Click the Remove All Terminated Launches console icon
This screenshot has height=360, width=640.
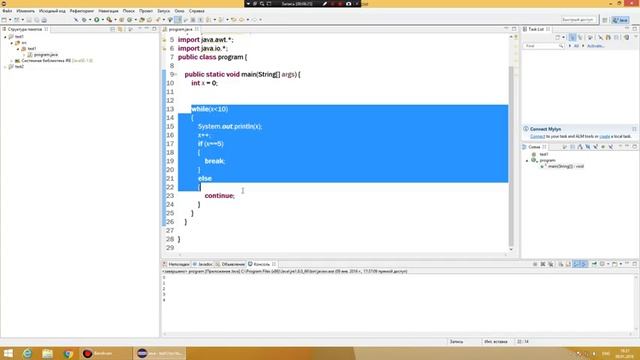coord(551,264)
